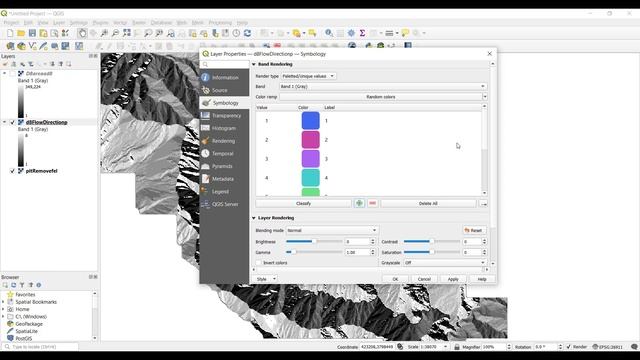Click Filter Legend icon in Layers panel
This screenshot has height=360, width=640.
tap(31, 64)
